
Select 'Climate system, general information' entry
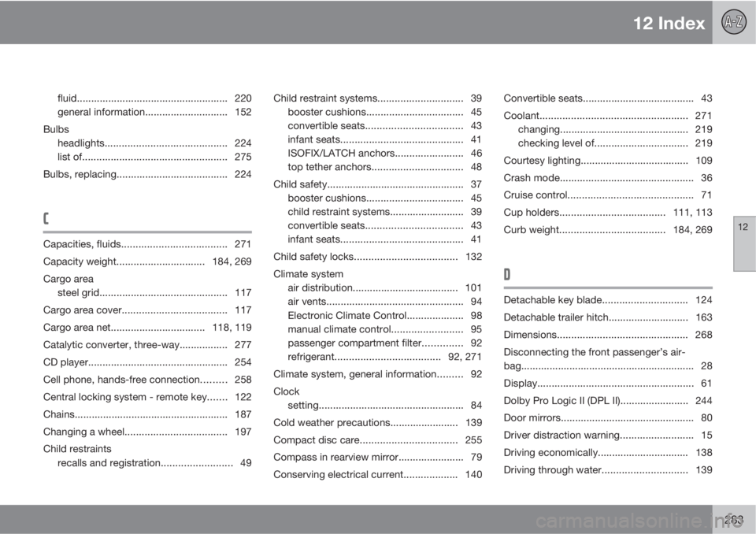[x=377, y=374]
